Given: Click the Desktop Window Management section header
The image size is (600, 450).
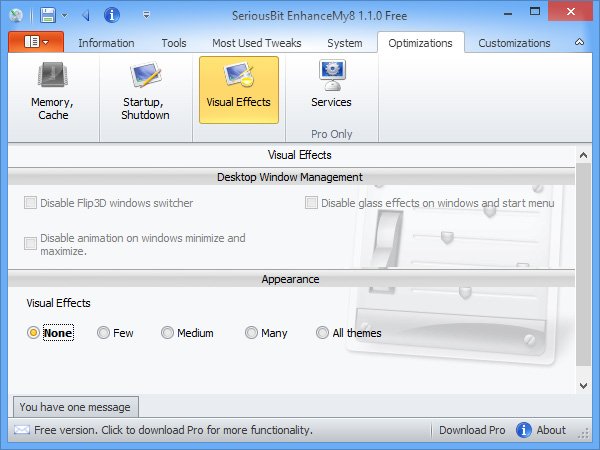Looking at the screenshot, I should coord(291,177).
